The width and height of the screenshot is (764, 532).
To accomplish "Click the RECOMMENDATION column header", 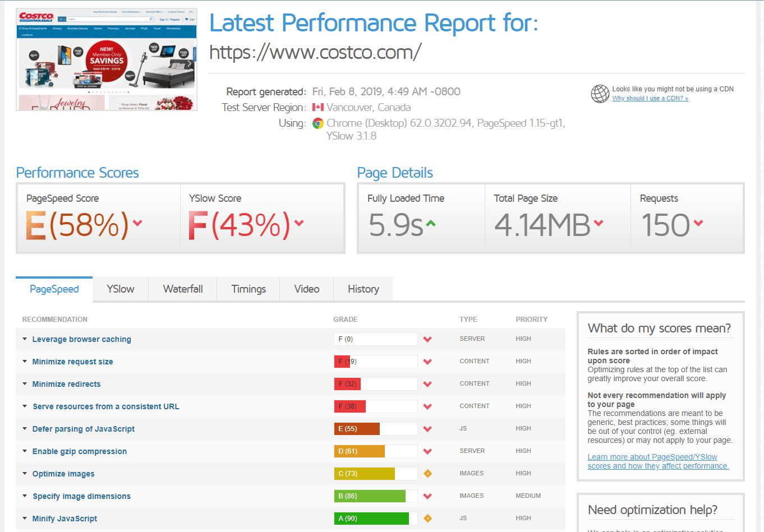I will pos(55,320).
